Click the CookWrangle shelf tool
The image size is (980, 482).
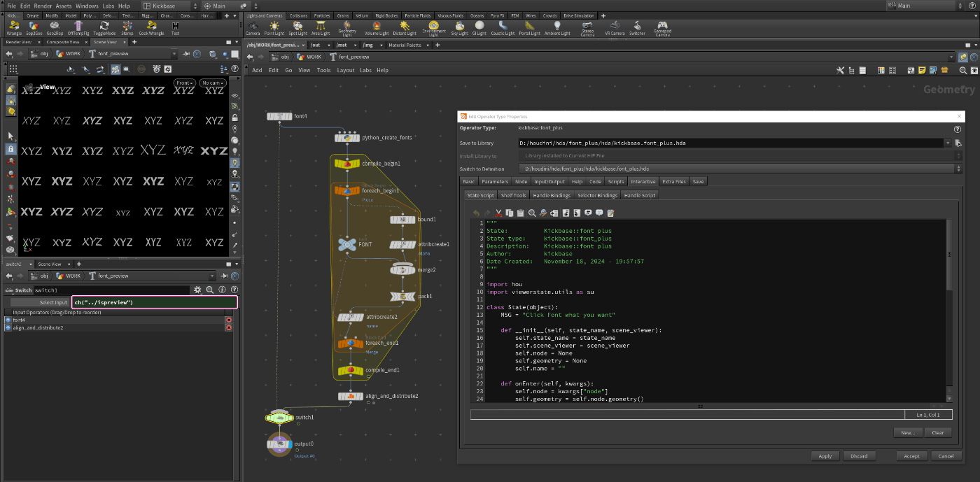coord(151,28)
